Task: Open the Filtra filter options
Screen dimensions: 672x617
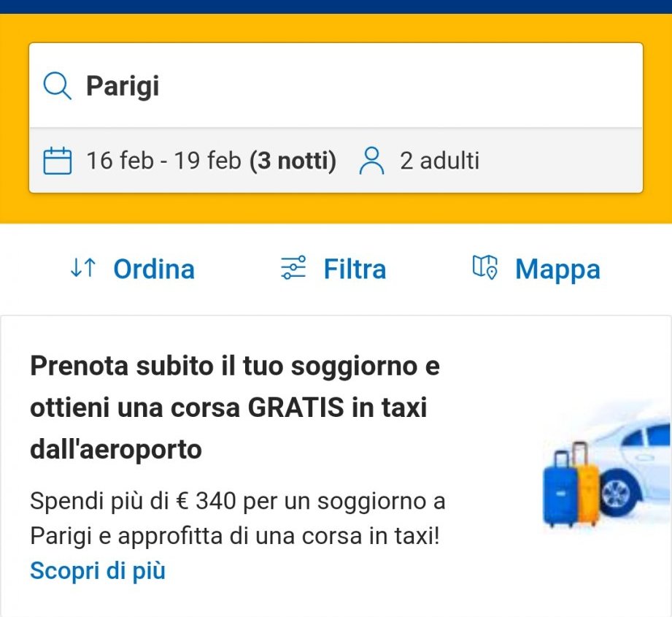Action: [355, 269]
